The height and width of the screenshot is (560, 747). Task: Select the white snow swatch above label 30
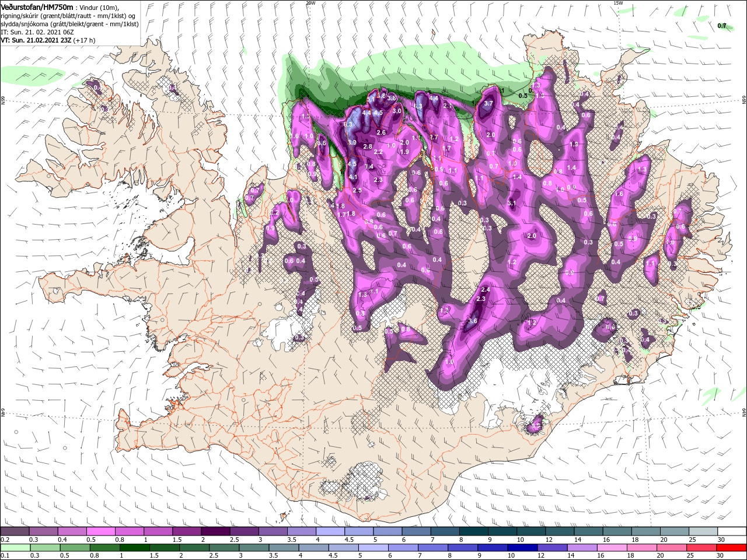point(732,531)
